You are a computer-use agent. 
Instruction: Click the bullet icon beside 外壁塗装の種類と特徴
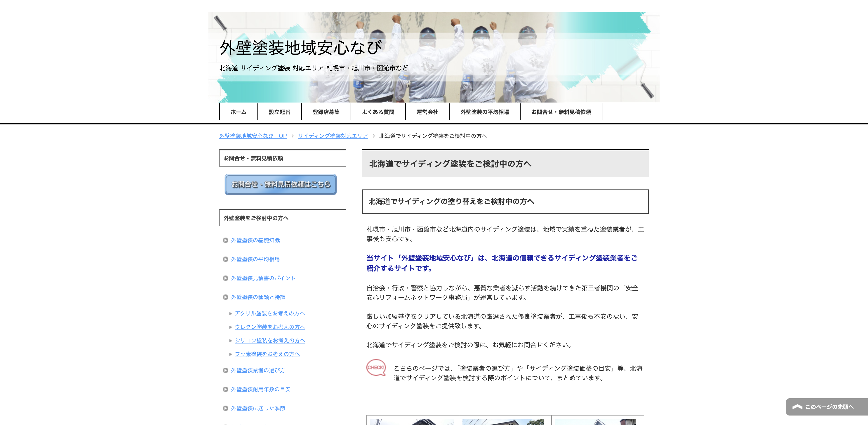225,297
